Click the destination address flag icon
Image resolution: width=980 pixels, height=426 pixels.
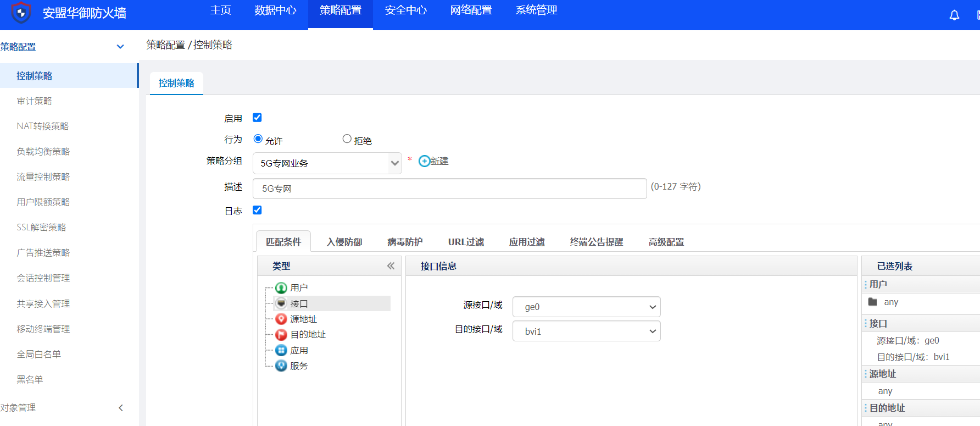[x=281, y=334]
